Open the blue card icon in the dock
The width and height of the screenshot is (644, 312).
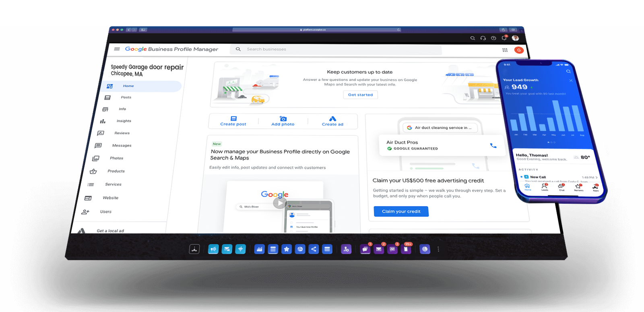coord(327,249)
